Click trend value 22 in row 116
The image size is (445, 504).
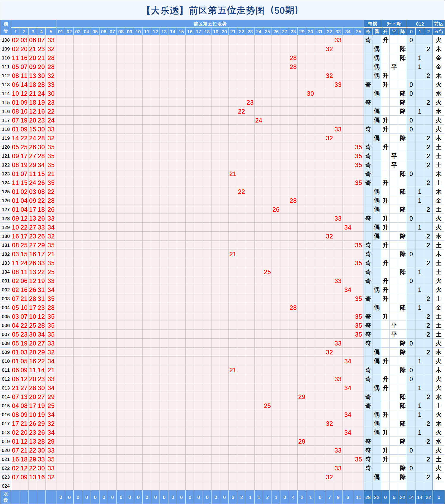click(x=242, y=111)
